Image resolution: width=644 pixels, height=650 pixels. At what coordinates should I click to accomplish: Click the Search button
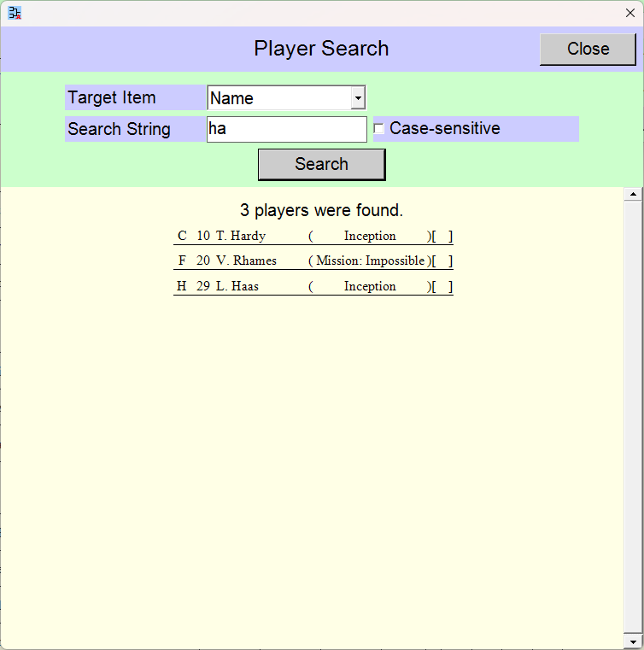click(322, 165)
